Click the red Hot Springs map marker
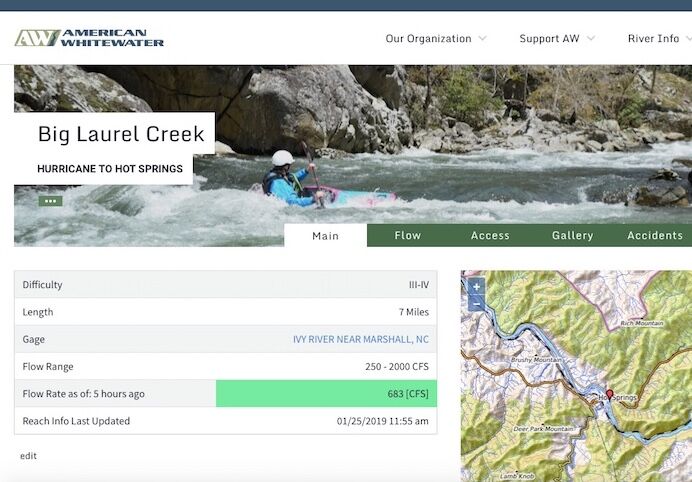The image size is (692, 482). click(609, 395)
